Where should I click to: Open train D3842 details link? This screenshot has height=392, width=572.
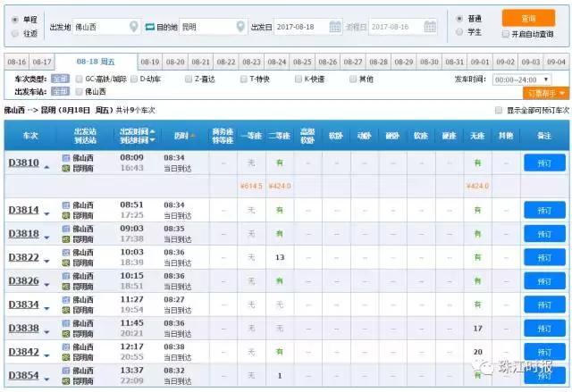24,352
